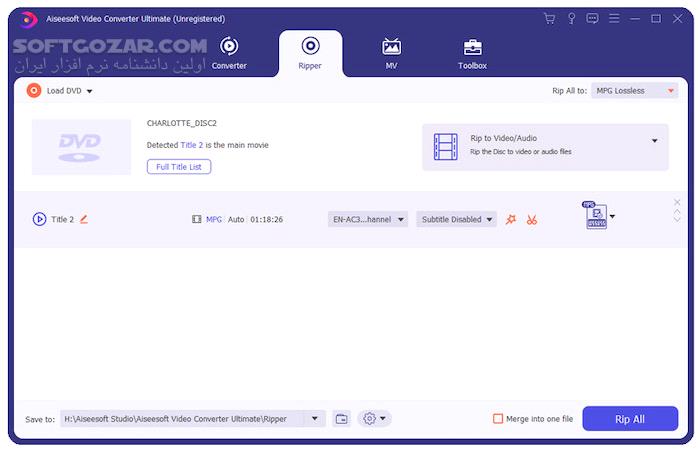Open the feedback chat icon

[592, 19]
